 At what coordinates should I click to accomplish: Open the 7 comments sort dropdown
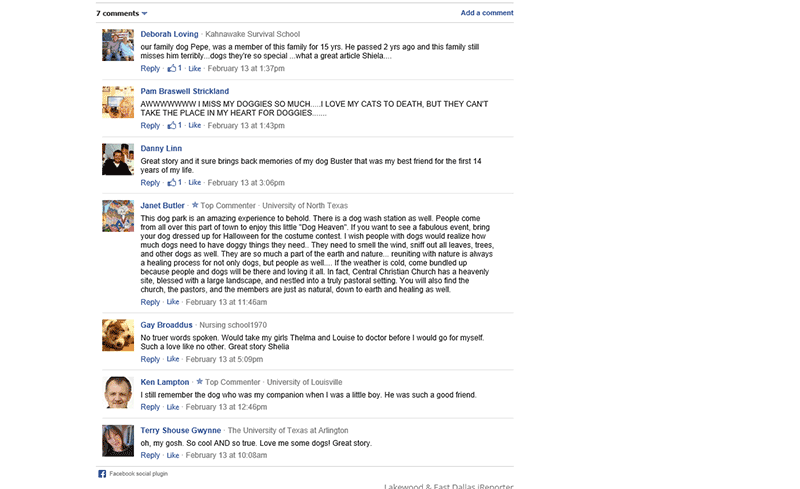coord(145,14)
